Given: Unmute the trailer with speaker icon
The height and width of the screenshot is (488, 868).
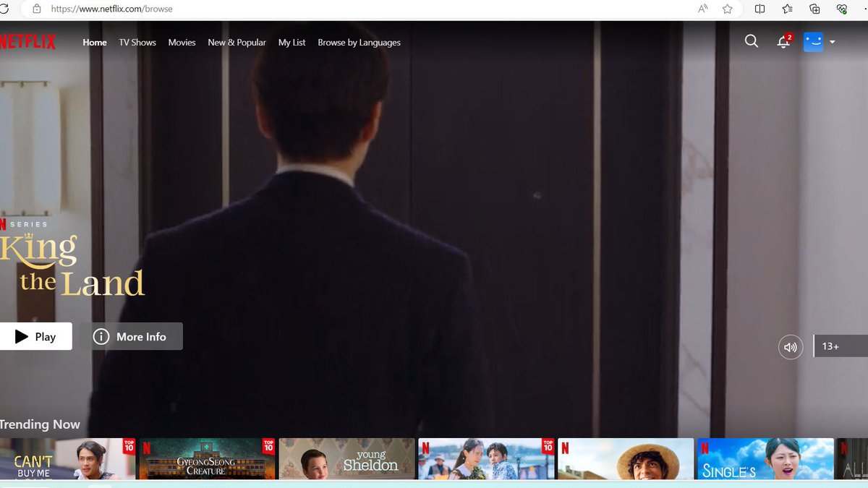Looking at the screenshot, I should coord(791,347).
